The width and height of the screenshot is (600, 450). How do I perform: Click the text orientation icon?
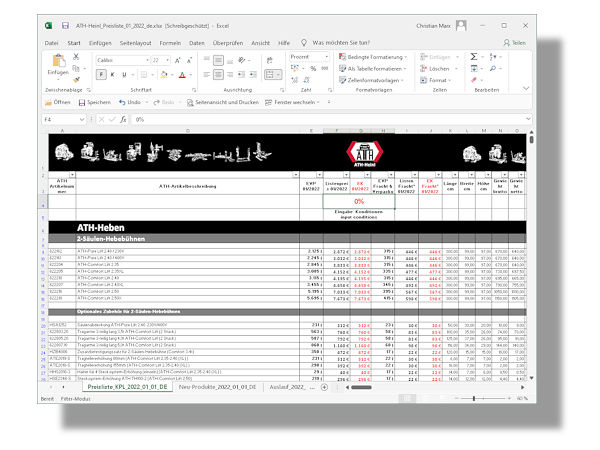pyautogui.click(x=242, y=60)
